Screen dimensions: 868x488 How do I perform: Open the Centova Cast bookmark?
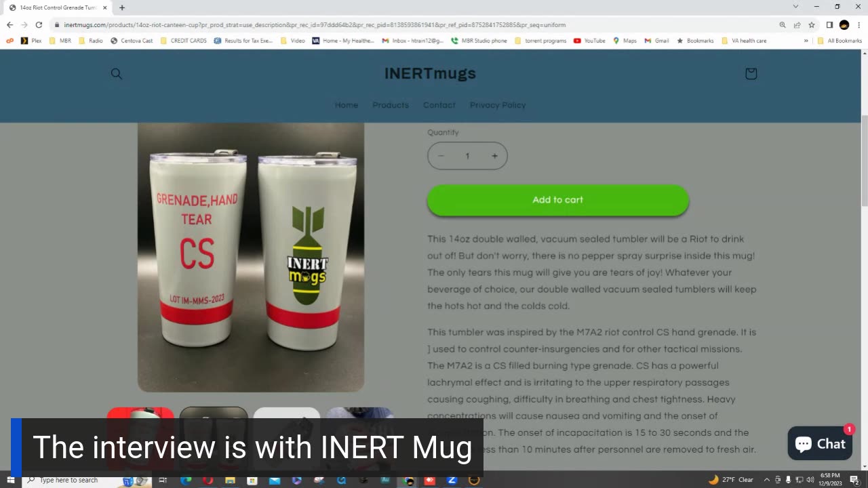(x=132, y=41)
